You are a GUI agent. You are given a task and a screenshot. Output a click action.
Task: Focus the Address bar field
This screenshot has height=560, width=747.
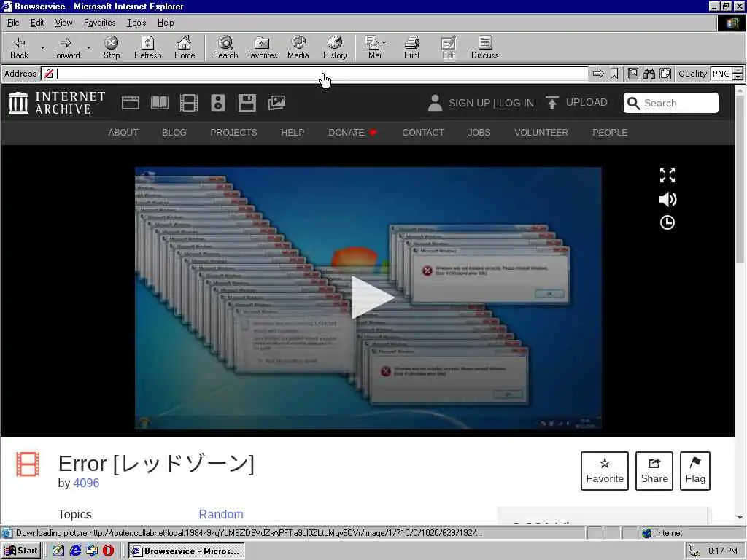tap(314, 74)
